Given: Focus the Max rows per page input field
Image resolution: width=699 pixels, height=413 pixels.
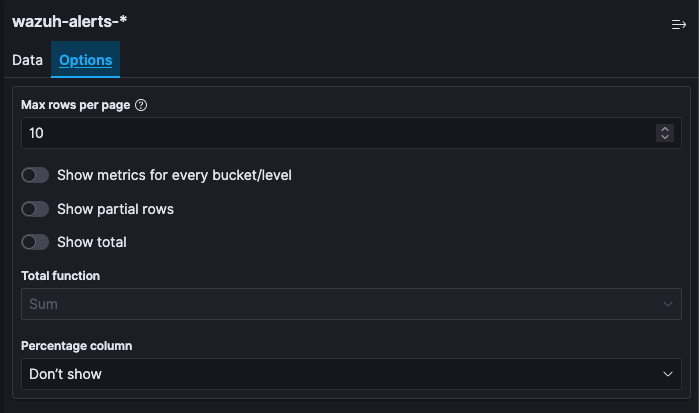Looking at the screenshot, I should (330, 133).
